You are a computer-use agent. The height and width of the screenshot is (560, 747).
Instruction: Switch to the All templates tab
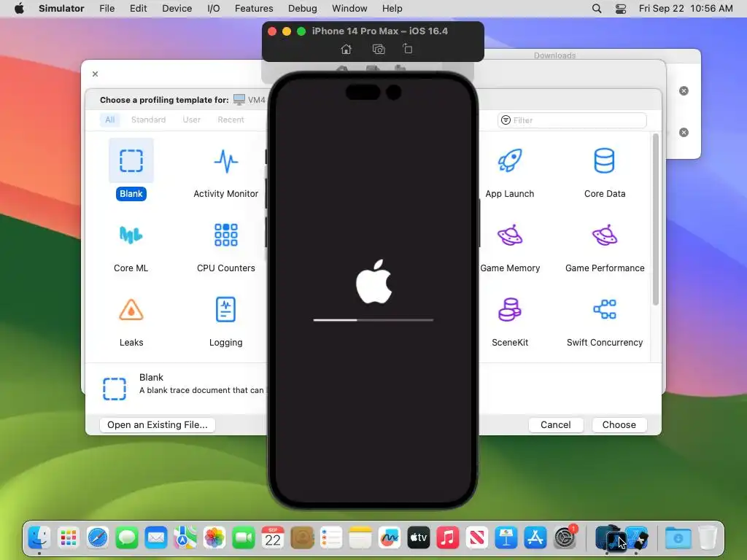pos(110,120)
